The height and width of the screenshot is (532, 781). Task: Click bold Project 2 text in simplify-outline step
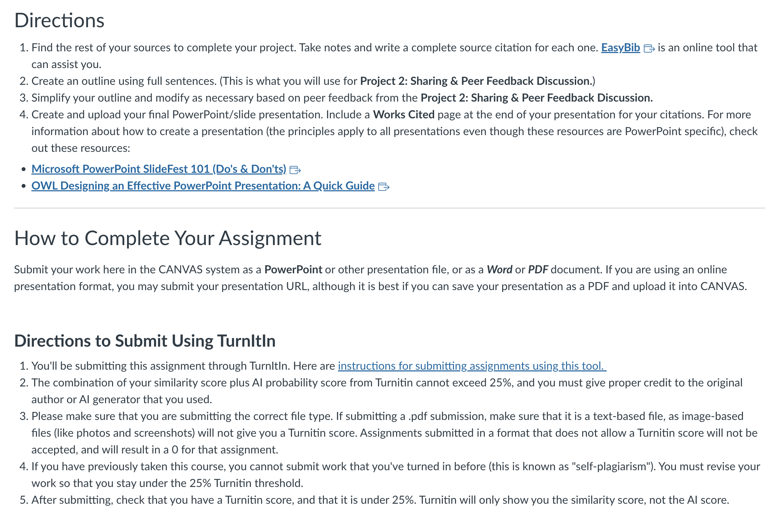(x=537, y=98)
